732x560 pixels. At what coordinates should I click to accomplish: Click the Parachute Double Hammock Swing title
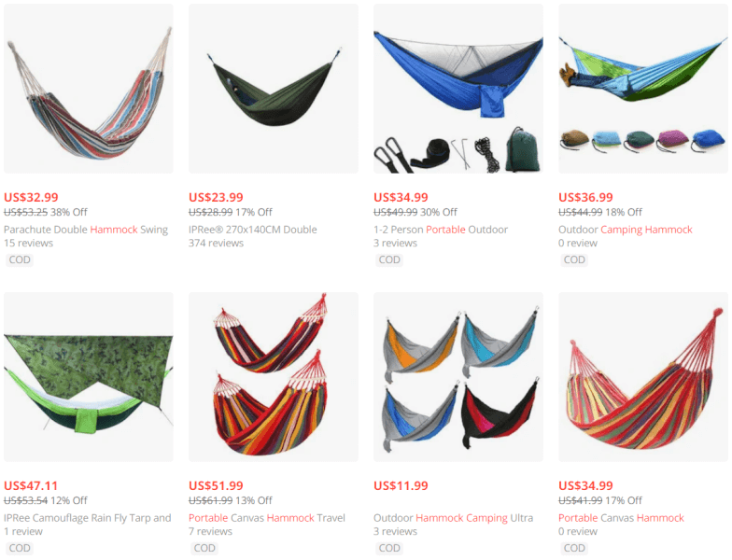[86, 230]
